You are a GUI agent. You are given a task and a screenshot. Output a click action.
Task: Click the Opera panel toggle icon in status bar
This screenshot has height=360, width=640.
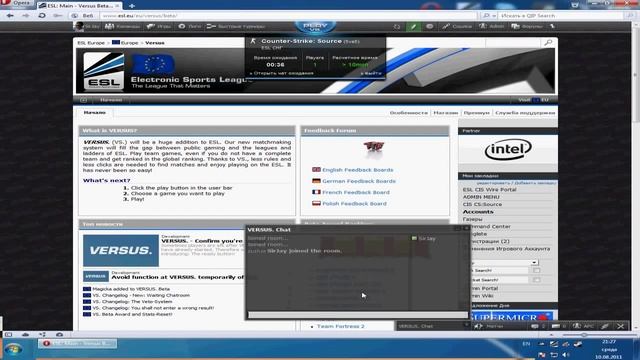pyautogui.click(x=9, y=334)
